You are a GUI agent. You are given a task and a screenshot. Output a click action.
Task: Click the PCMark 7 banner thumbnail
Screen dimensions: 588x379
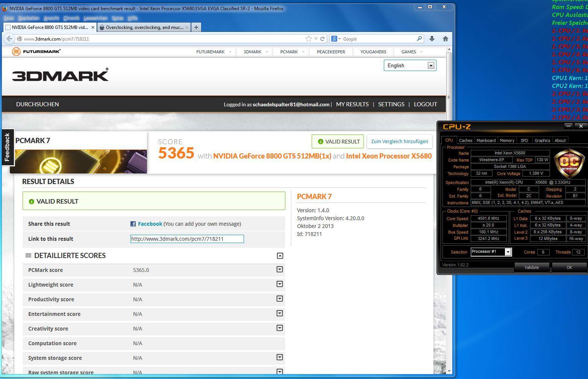click(78, 161)
